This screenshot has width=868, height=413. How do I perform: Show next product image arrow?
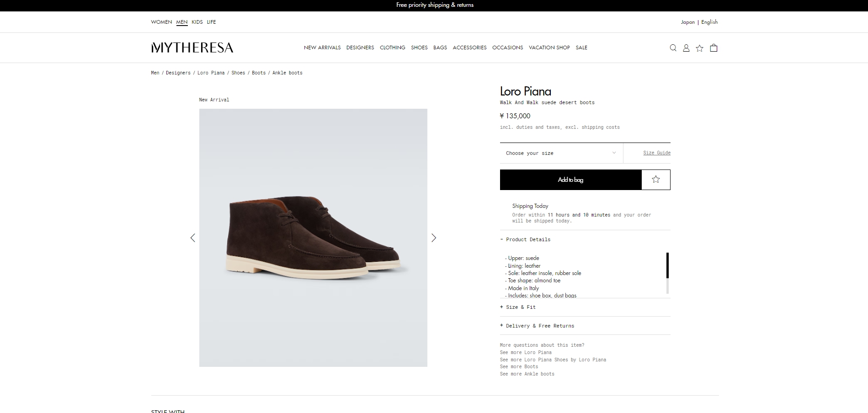click(x=434, y=238)
